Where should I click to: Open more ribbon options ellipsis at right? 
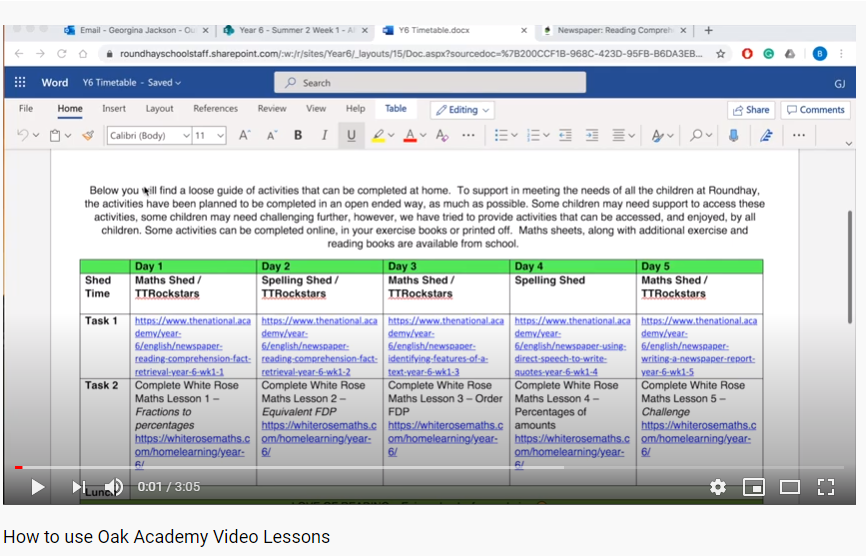[x=799, y=135]
